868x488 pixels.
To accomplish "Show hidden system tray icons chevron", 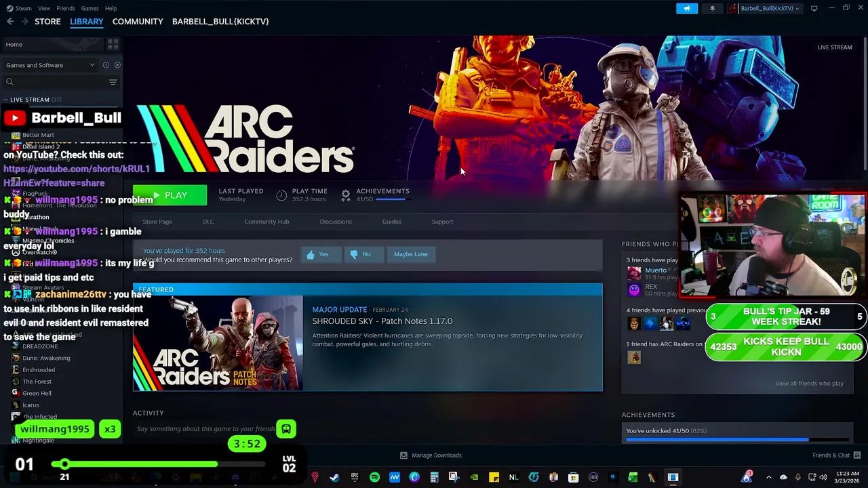I will 768,477.
